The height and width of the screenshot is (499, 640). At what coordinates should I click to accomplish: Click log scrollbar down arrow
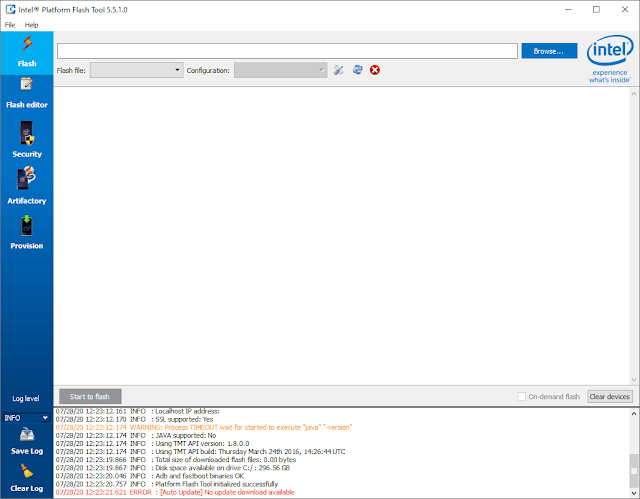(634, 493)
